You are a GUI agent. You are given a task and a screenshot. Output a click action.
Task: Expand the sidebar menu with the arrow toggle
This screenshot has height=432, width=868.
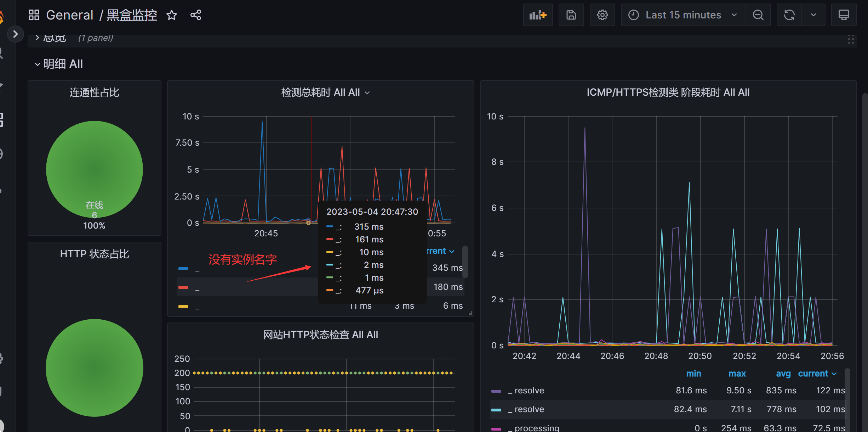pos(15,34)
